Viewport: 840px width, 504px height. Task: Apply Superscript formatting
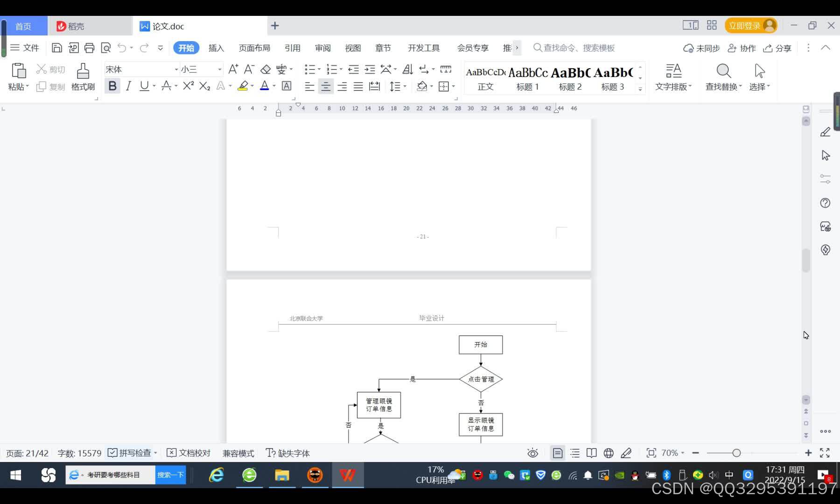pyautogui.click(x=188, y=86)
